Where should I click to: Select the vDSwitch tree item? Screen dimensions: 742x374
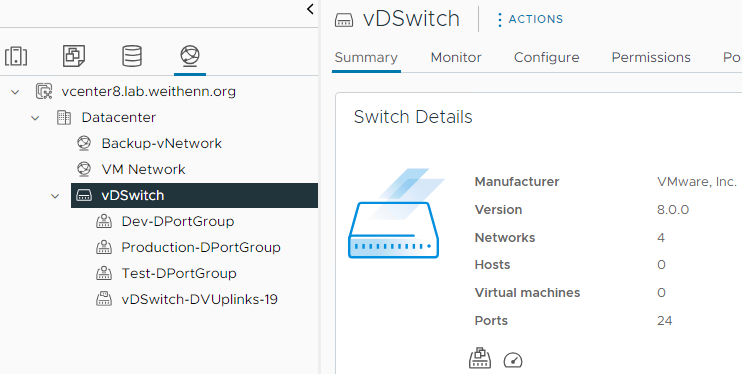pos(194,196)
